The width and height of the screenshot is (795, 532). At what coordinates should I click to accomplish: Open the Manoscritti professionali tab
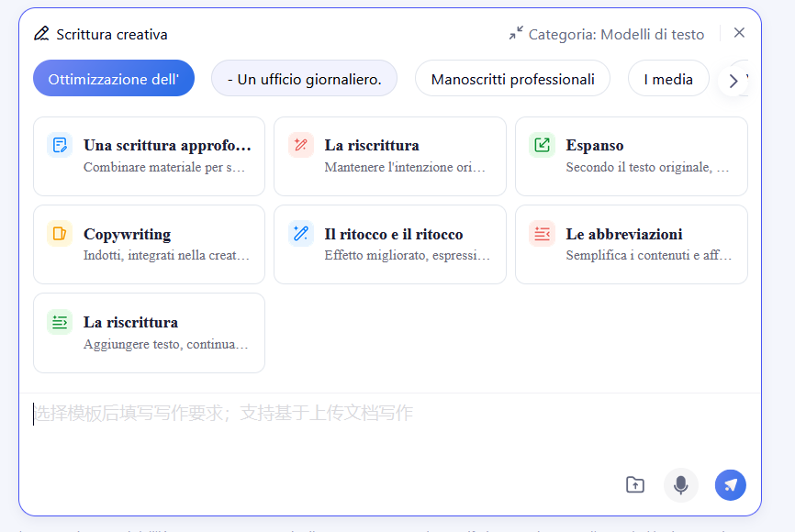point(512,79)
